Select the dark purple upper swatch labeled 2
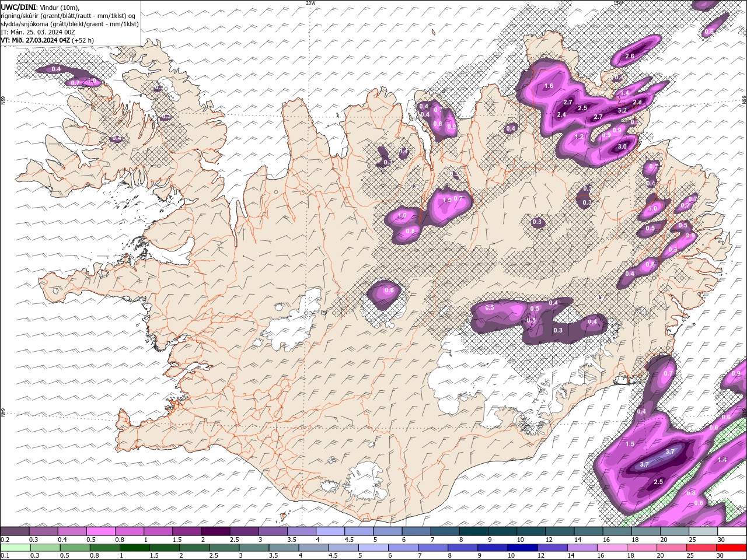The width and height of the screenshot is (747, 560). click(215, 531)
